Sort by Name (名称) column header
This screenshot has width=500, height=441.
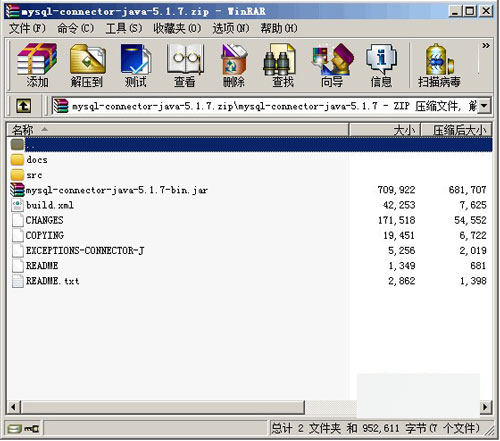tap(178, 130)
